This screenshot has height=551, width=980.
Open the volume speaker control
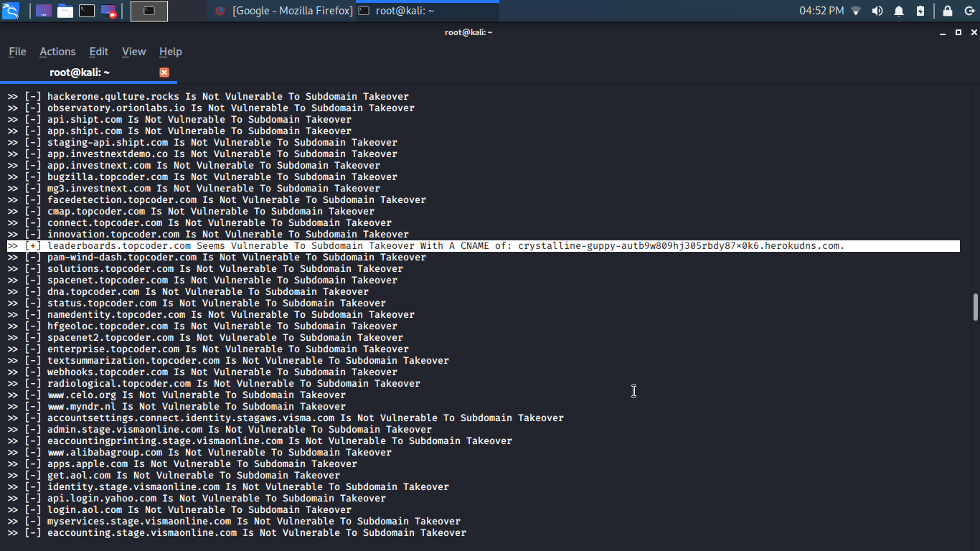tap(877, 11)
